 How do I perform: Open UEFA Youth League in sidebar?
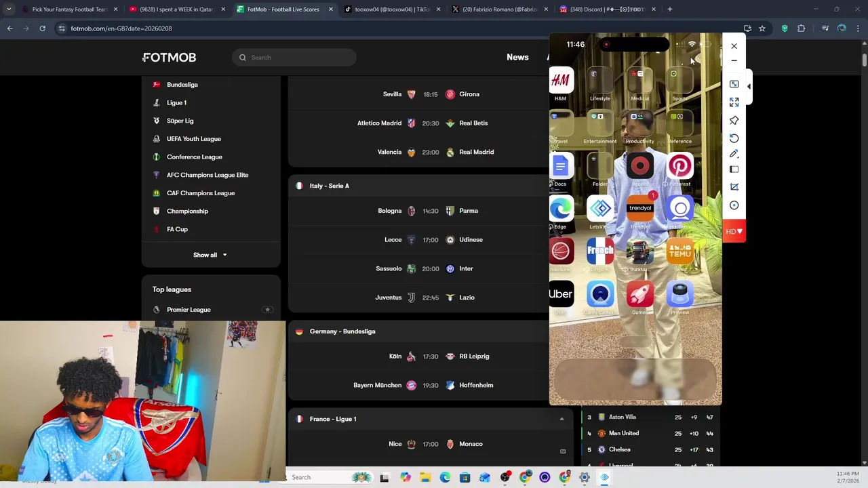(194, 139)
